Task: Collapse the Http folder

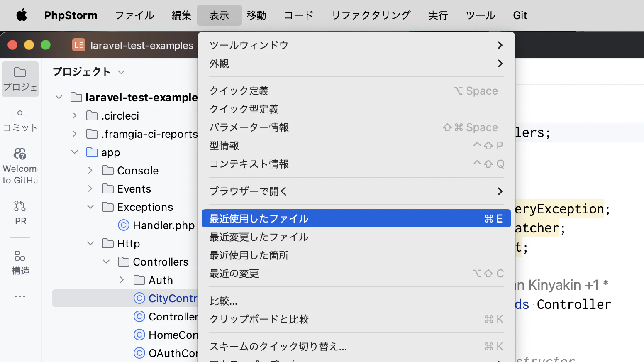Action: pyautogui.click(x=90, y=243)
